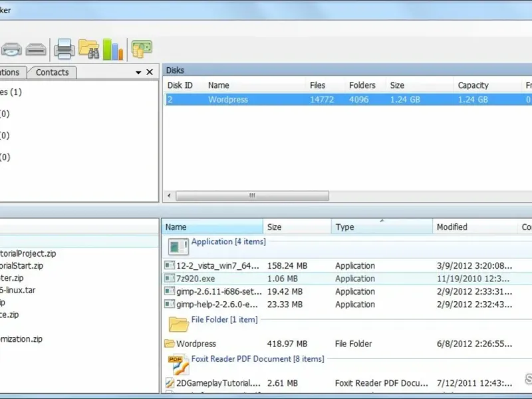Collapse the Application [4 items] group

pyautogui.click(x=228, y=241)
